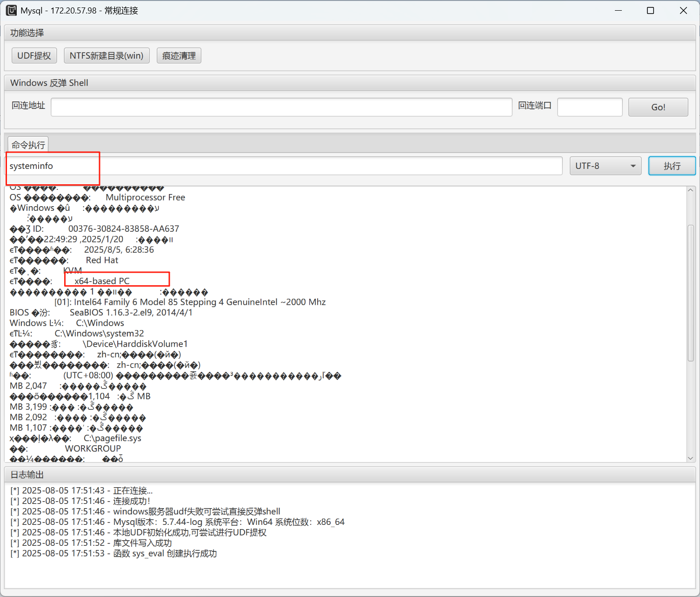Click output scrollbar down arrow
Screen dimensions: 700x597
(691, 458)
